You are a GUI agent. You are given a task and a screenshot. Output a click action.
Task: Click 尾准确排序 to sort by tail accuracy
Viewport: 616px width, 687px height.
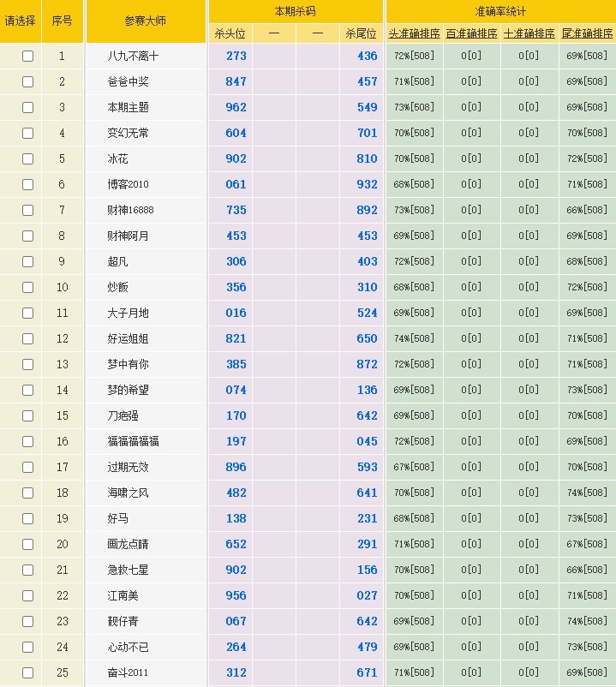click(587, 34)
